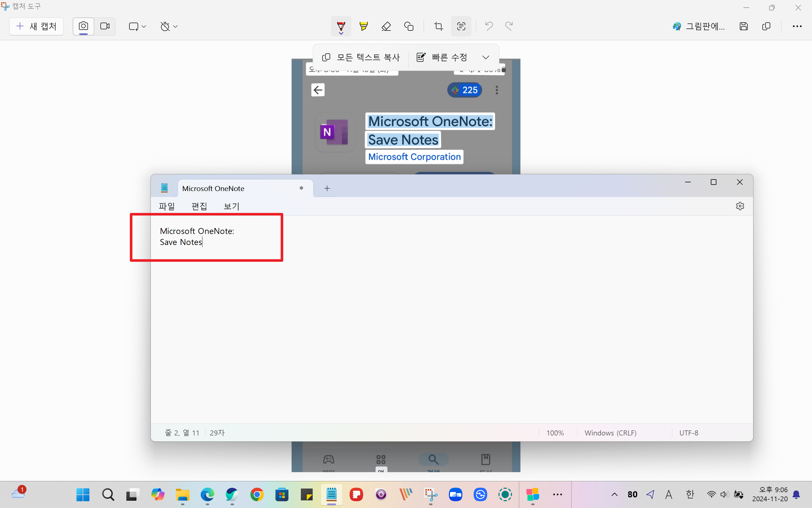Screen dimensions: 812x508
Task: Select detected text Microsoft Corporation
Action: pos(414,157)
